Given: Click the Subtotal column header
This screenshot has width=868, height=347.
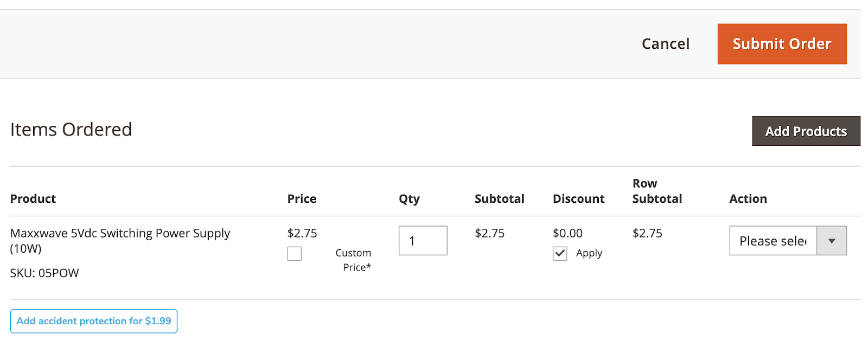Looking at the screenshot, I should pyautogui.click(x=499, y=199).
